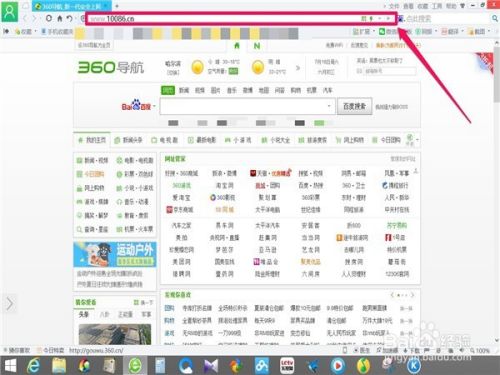Click the green home icon above the page
The width and height of the screenshot is (500, 375).
coord(237,46)
